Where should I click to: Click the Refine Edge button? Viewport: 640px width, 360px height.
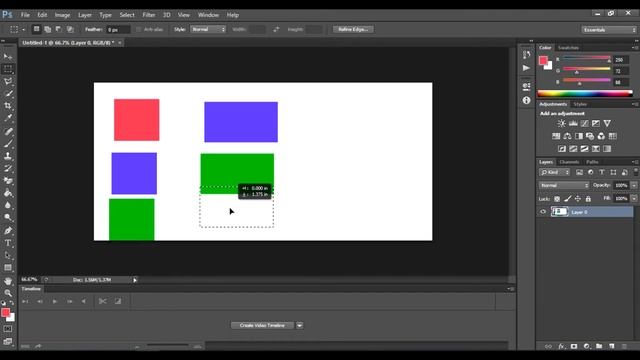353,29
